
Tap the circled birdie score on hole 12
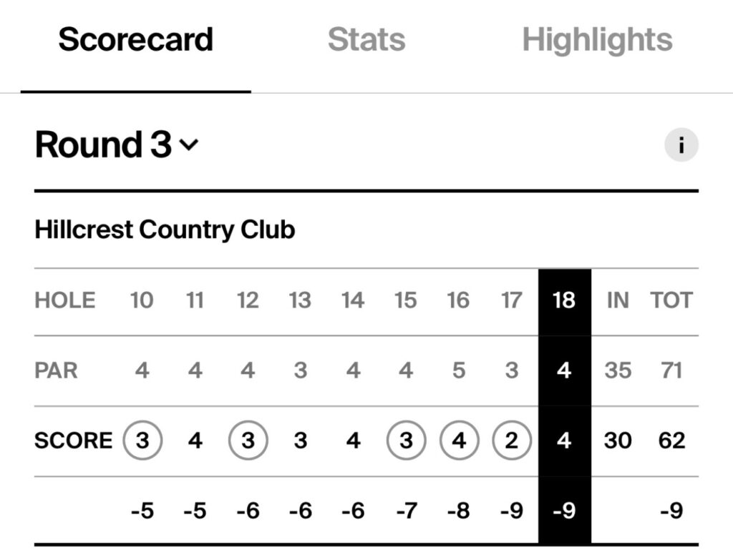(x=248, y=441)
